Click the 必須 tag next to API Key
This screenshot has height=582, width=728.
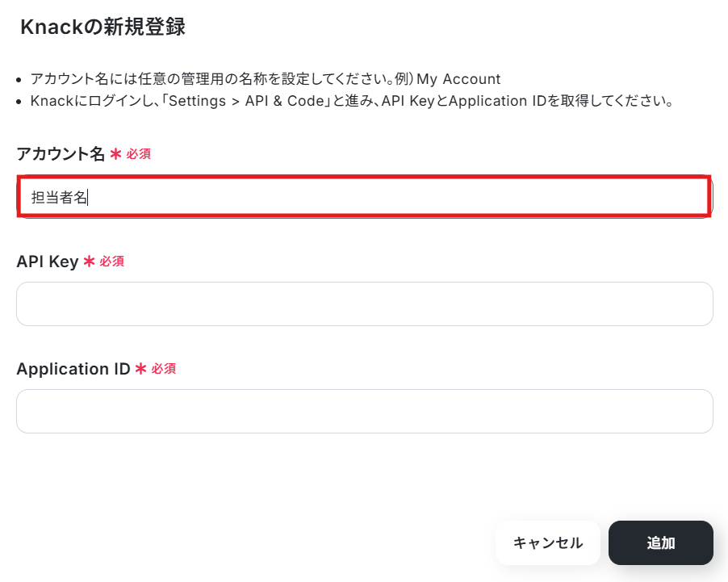[x=112, y=261]
